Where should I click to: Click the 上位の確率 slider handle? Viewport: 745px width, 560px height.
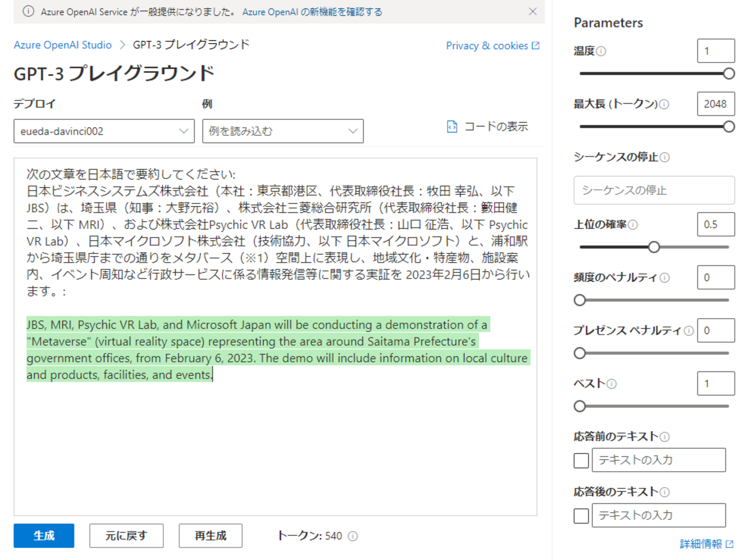(x=654, y=247)
